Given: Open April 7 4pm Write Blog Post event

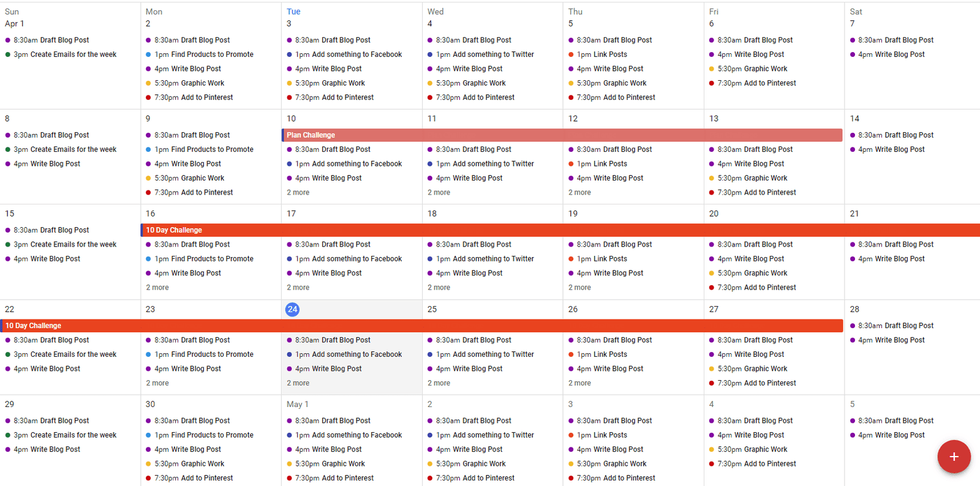Looking at the screenshot, I should (888, 54).
